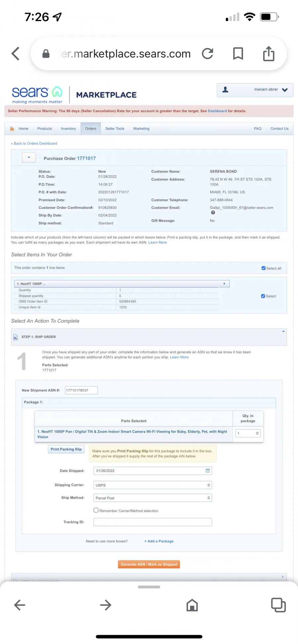The image size is (298, 644).
Task: Change Qty in package stepper
Action: pos(248,433)
